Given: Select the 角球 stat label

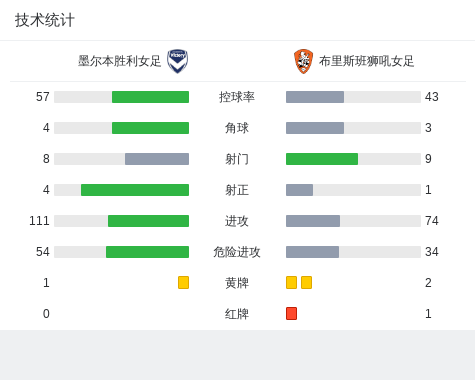Looking at the screenshot, I should click(x=237, y=128).
